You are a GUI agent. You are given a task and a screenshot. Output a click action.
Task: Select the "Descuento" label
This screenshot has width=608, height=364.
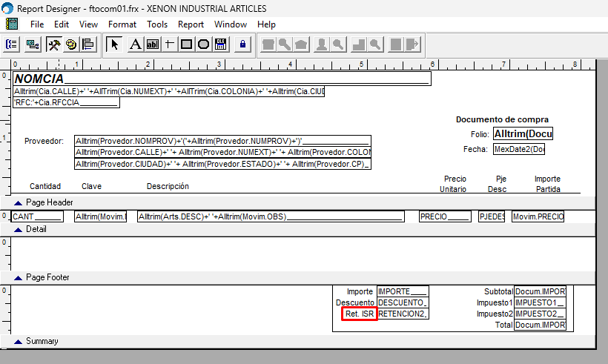pos(355,302)
